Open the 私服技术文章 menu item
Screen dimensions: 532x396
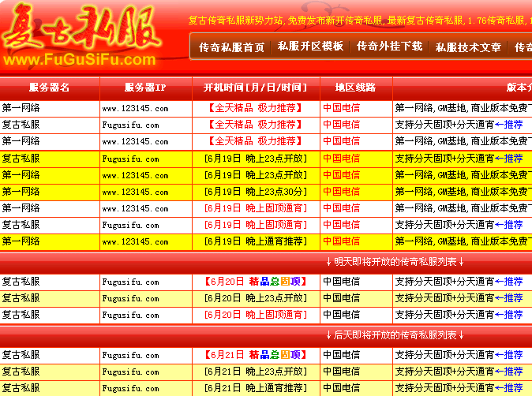(x=468, y=47)
